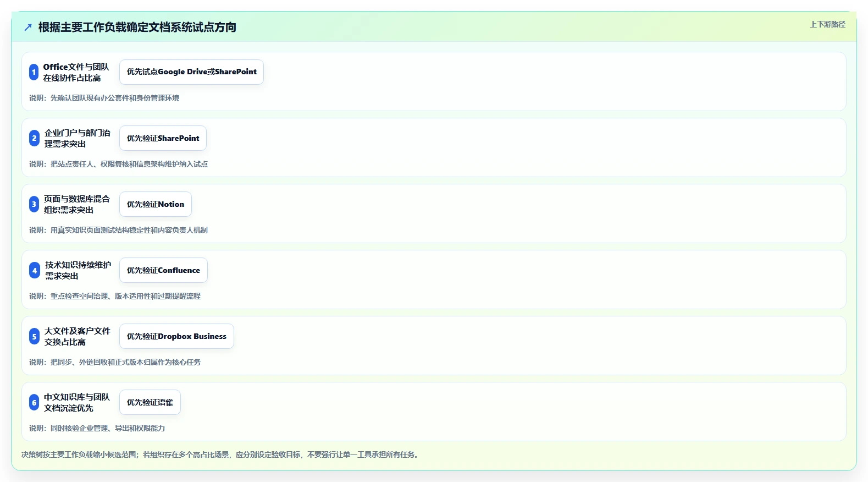Image resolution: width=868 pixels, height=482 pixels.
Task: Click the number 6 badge
Action: [x=34, y=402]
